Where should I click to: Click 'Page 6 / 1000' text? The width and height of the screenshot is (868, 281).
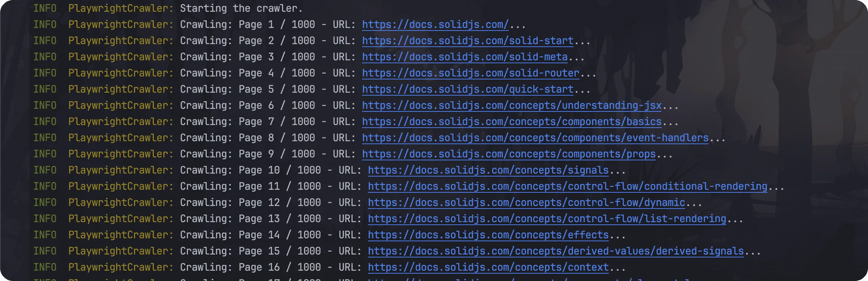point(277,106)
